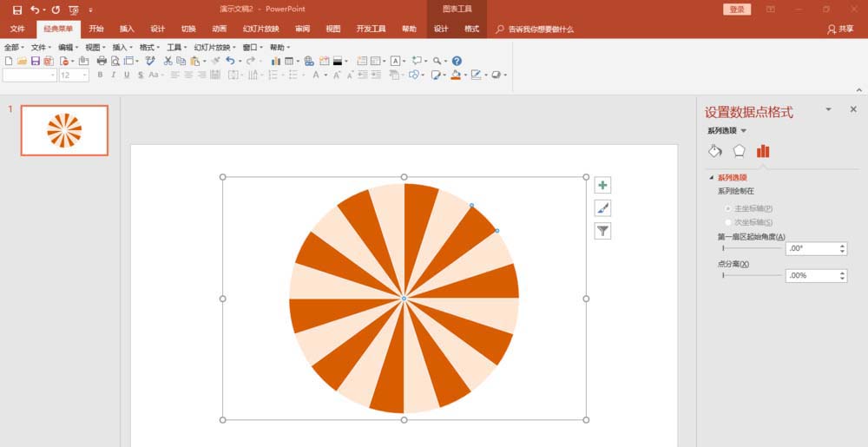The image size is (868, 447).
Task: Click the Fill & Line paint bucket icon
Action: [715, 151]
